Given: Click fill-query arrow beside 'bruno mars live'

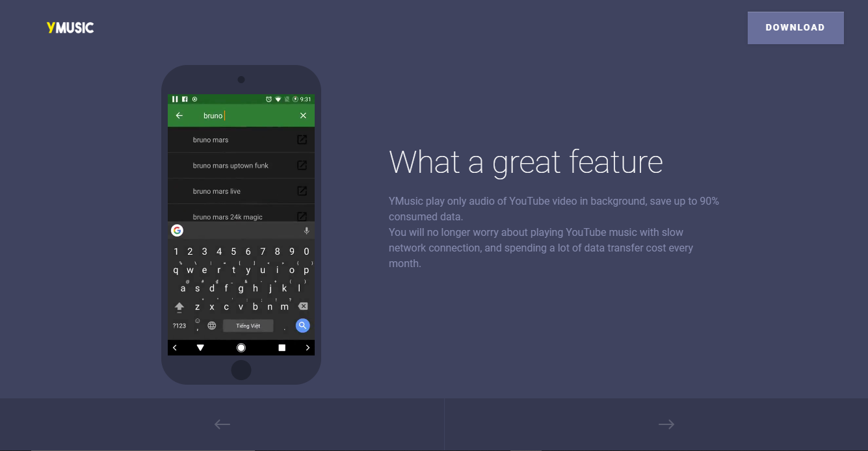Looking at the screenshot, I should tap(302, 191).
